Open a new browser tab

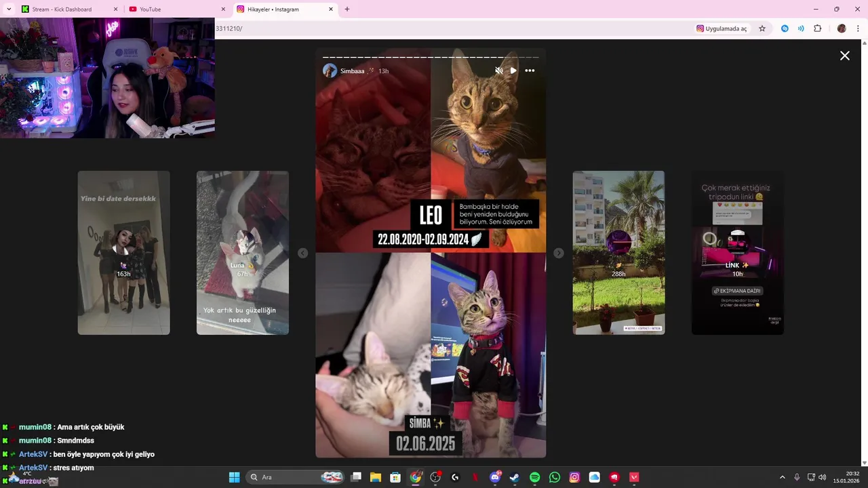347,9
